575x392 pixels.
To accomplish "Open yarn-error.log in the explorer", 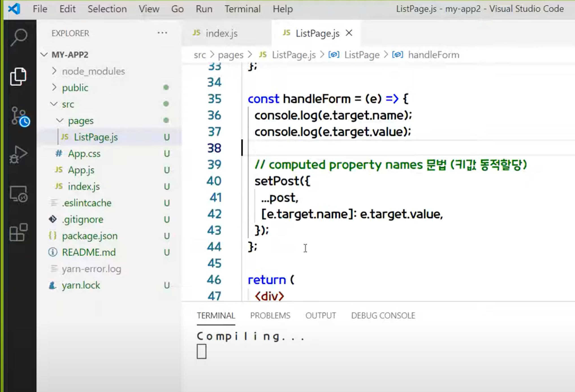I will point(109,269).
